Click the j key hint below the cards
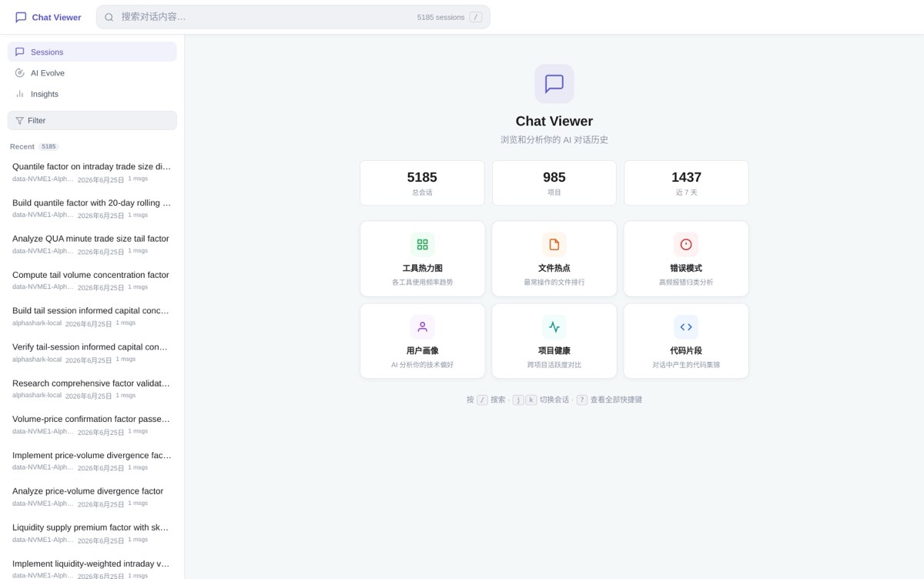This screenshot has width=924, height=579. tap(518, 400)
